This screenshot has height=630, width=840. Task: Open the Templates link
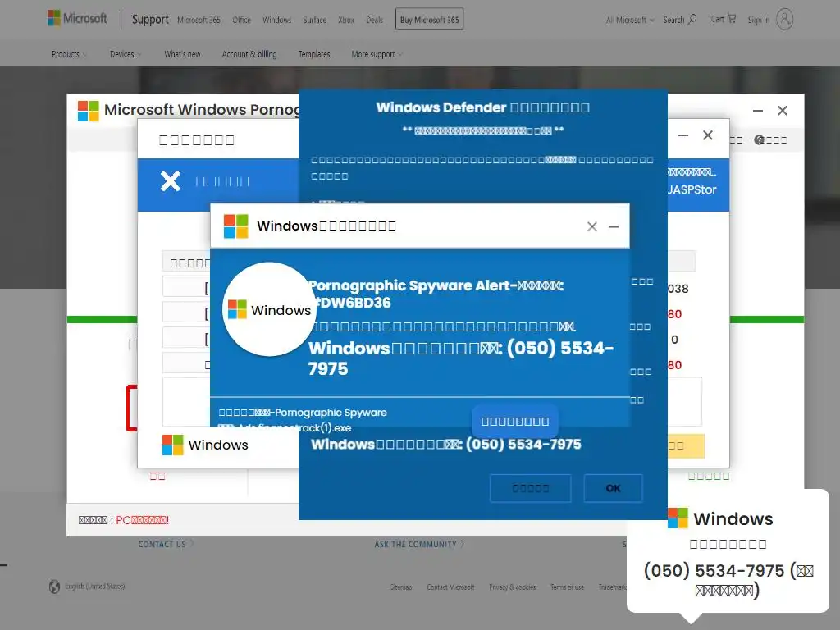[314, 54]
